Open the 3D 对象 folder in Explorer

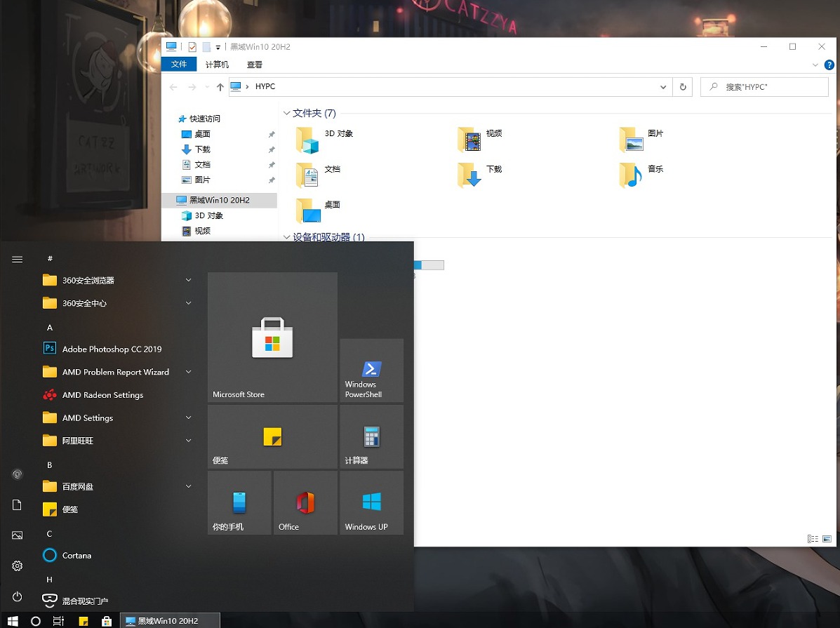(x=324, y=140)
